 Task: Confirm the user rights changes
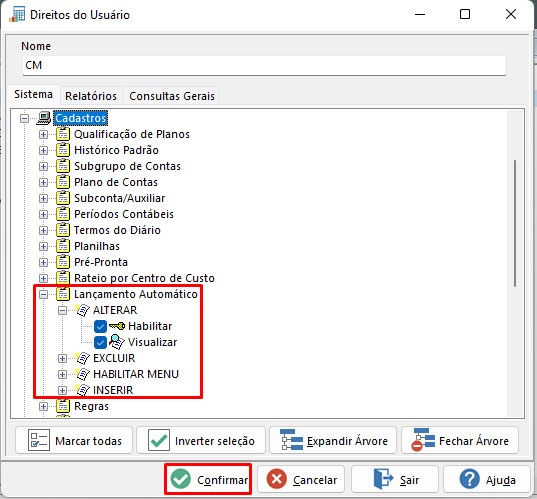click(x=208, y=479)
